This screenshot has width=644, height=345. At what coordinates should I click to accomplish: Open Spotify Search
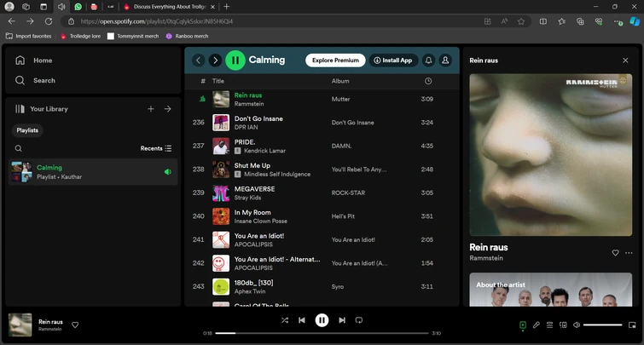pos(35,80)
